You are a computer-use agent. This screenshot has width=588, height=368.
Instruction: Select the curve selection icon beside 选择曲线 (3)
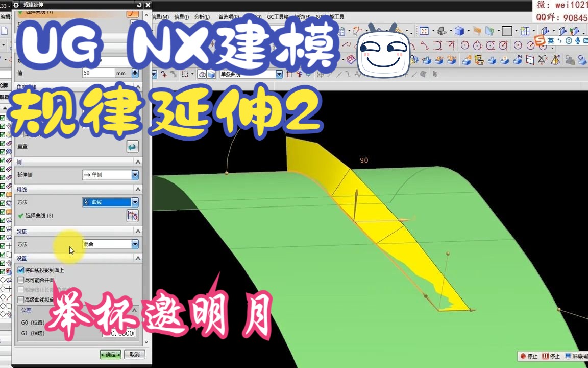pyautogui.click(x=132, y=215)
